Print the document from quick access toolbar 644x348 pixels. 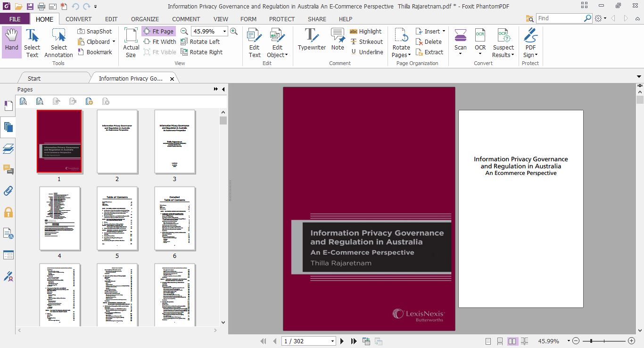pos(41,6)
